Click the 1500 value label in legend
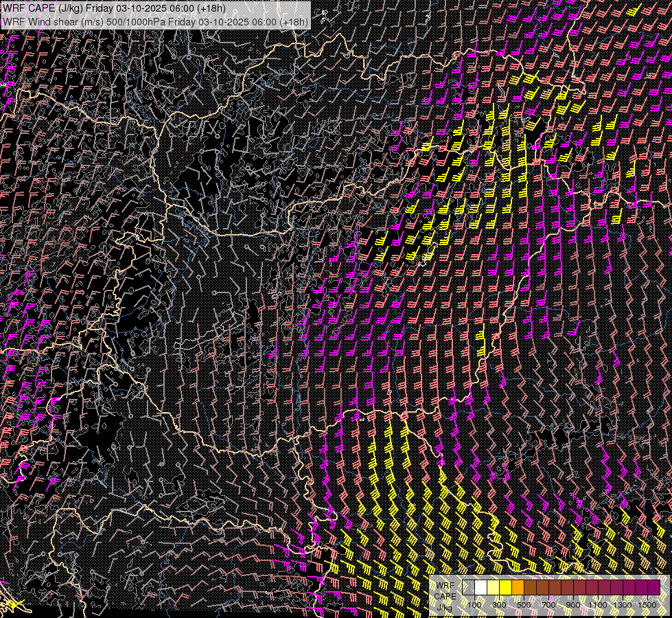The image size is (672, 618). click(647, 604)
